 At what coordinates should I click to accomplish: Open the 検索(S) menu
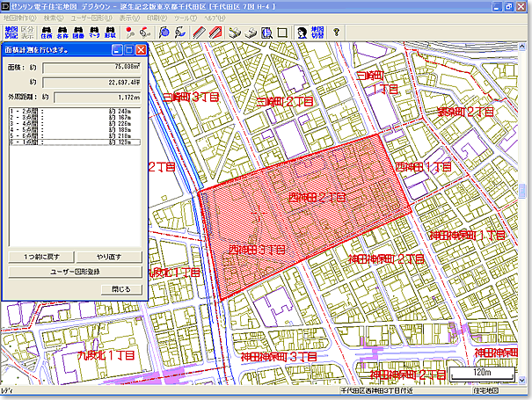[52, 18]
